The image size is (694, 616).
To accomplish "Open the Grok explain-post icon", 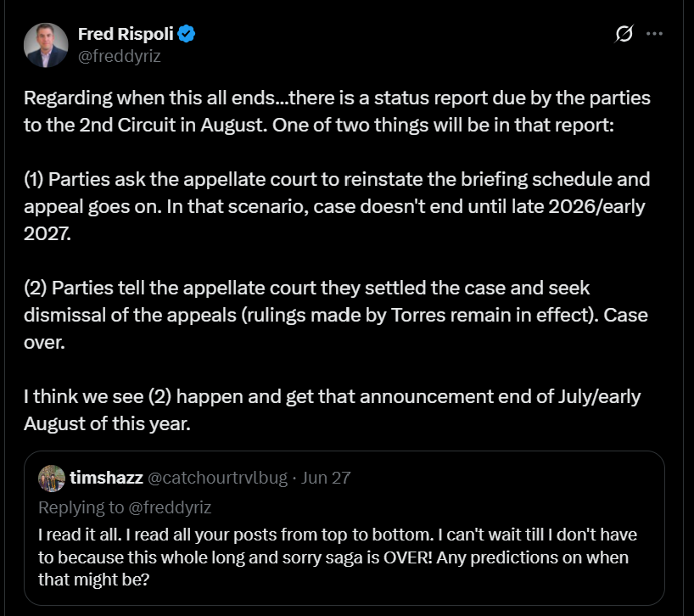I will click(x=624, y=34).
